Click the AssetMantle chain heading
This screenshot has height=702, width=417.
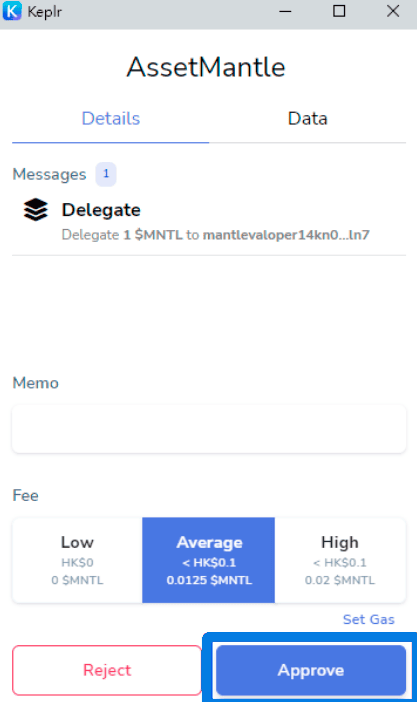pyautogui.click(x=206, y=68)
